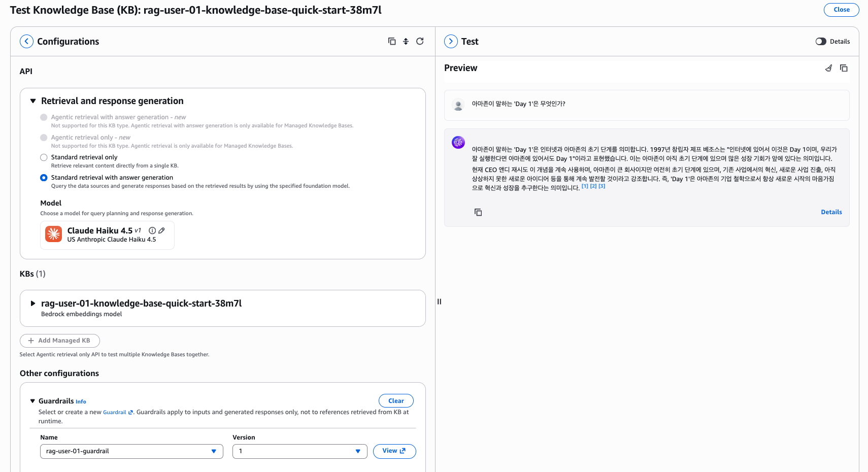Open the Claude Haiku 4.5 model info icon
This screenshot has width=868, height=472.
[152, 230]
